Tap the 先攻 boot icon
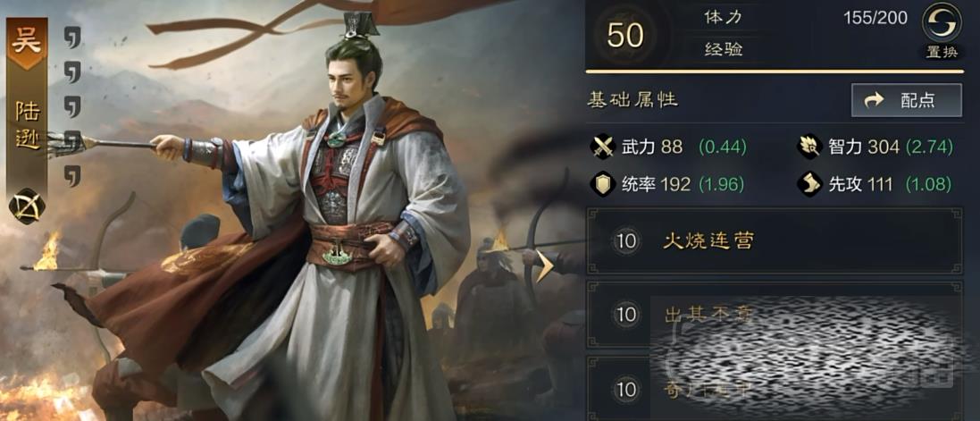 coord(809,184)
